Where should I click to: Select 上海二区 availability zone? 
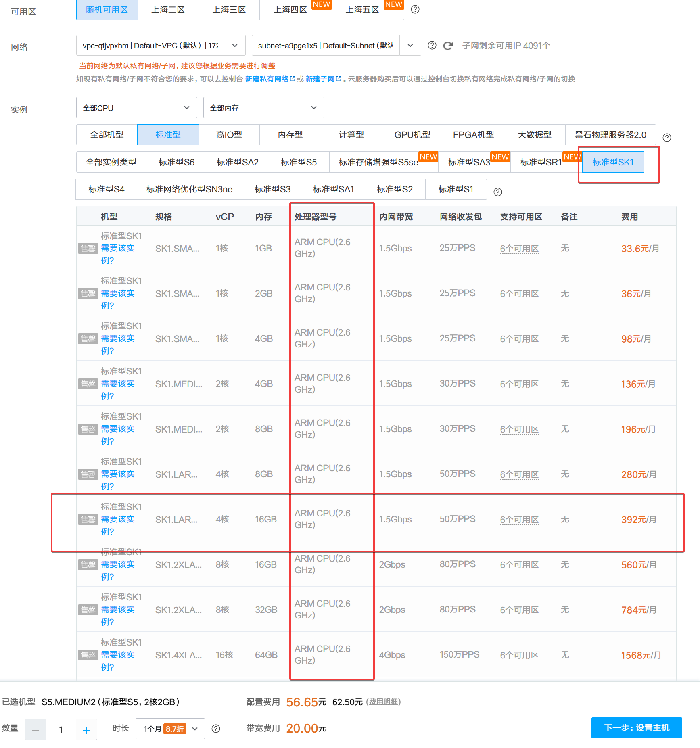168,10
